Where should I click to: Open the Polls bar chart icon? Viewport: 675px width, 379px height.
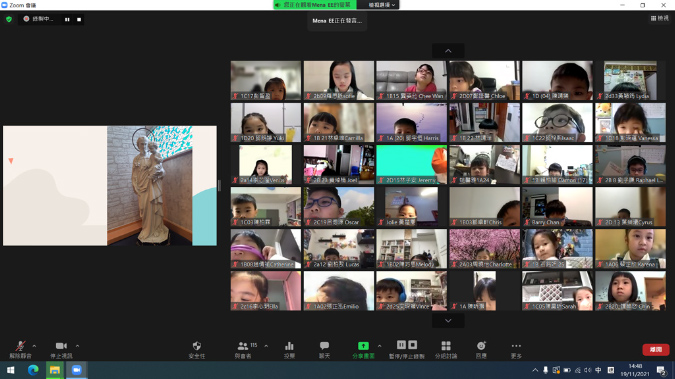(289, 349)
